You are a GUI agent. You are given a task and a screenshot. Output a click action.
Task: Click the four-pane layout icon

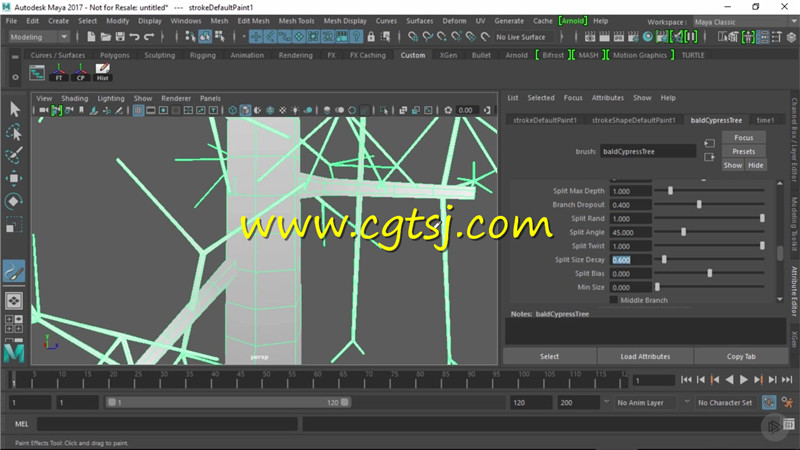coord(14,323)
